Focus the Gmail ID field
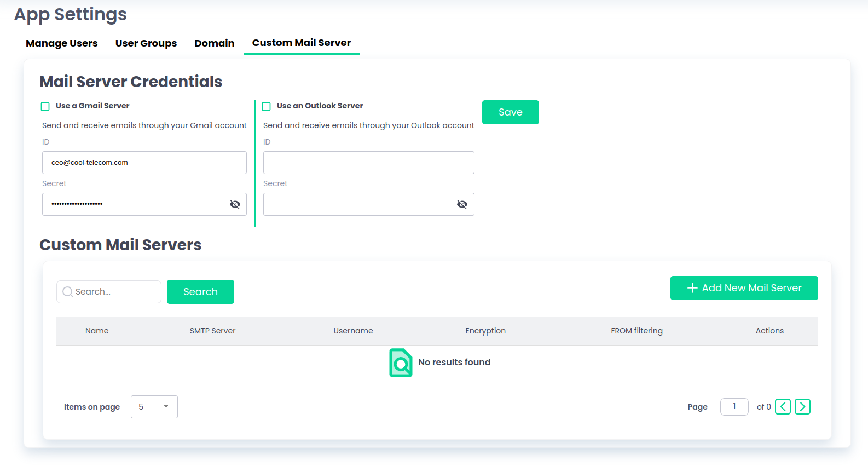The width and height of the screenshot is (868, 466). click(144, 163)
